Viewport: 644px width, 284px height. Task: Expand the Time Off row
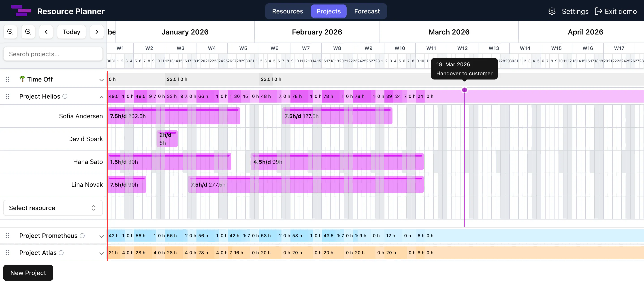(x=101, y=80)
